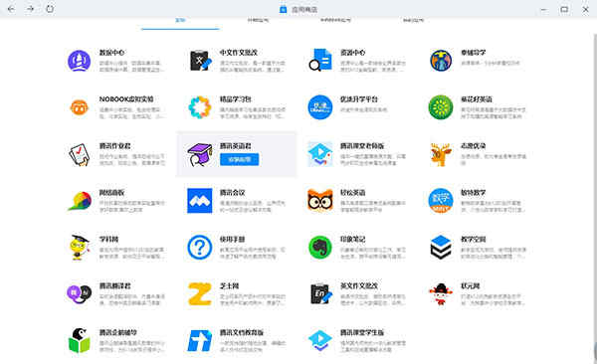The height and width of the screenshot is (364, 597).
Task: Click the 芝士网 yellow Z icon
Action: 200,294
